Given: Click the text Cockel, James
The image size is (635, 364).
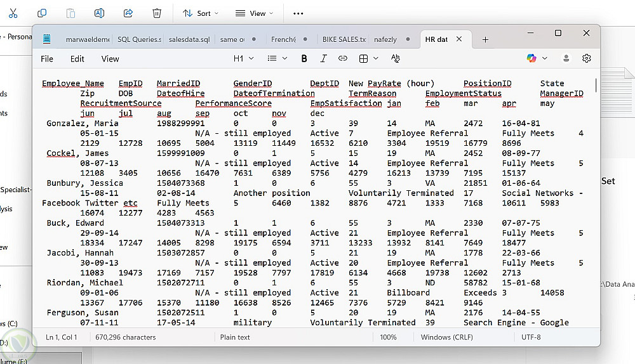Looking at the screenshot, I should click(77, 153).
